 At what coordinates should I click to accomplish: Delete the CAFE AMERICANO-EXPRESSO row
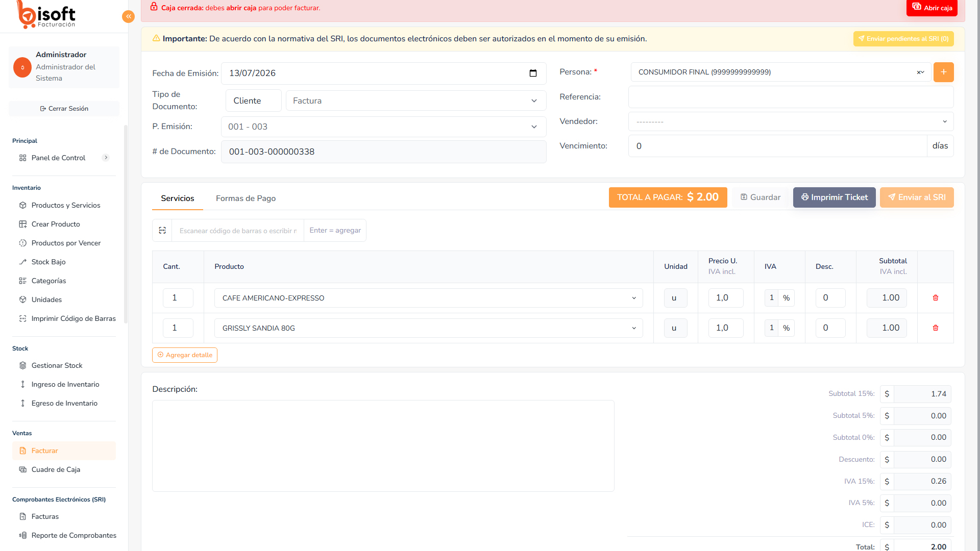(936, 298)
